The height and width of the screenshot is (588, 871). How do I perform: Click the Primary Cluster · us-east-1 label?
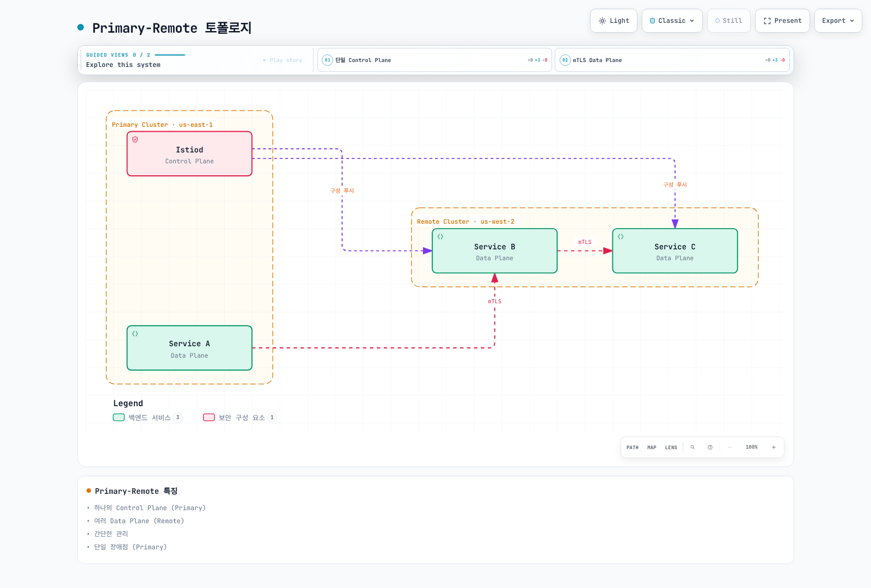coord(162,125)
